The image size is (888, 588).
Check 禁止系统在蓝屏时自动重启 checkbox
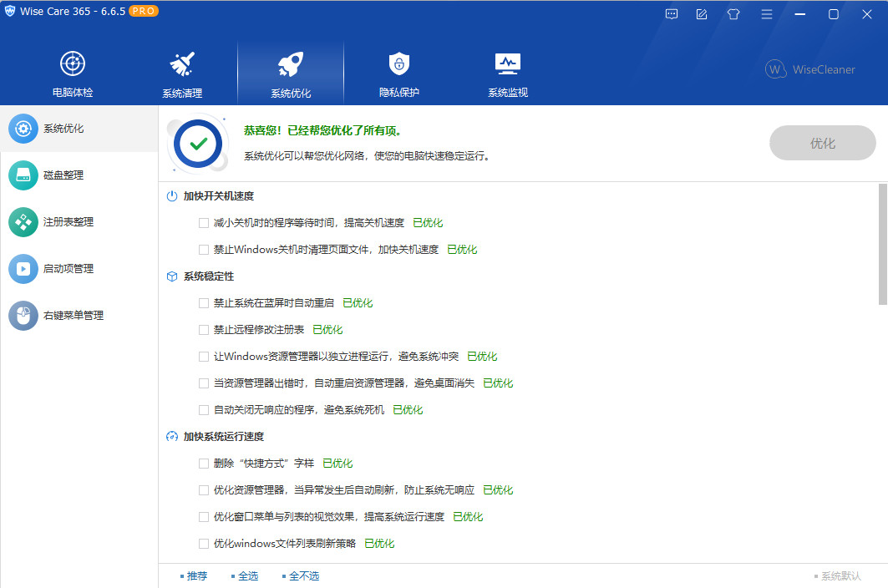[204, 303]
